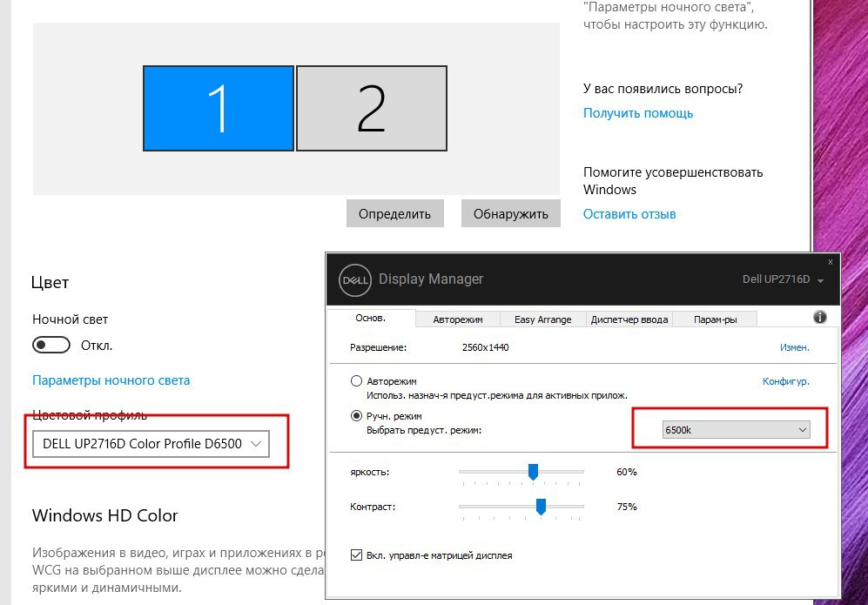This screenshot has width=868, height=605.
Task: Click the info icon in Display Manager
Action: 820,317
